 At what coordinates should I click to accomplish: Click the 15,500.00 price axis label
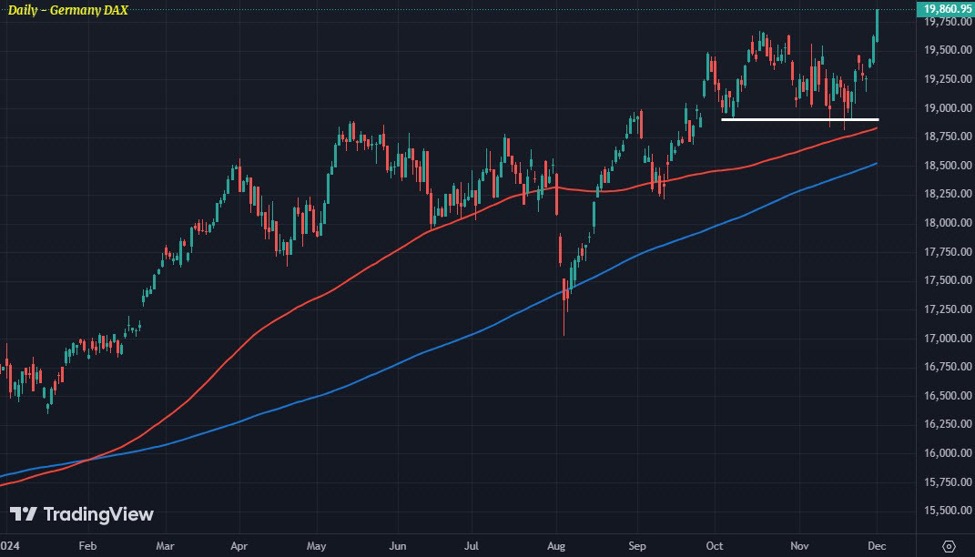pyautogui.click(x=948, y=510)
